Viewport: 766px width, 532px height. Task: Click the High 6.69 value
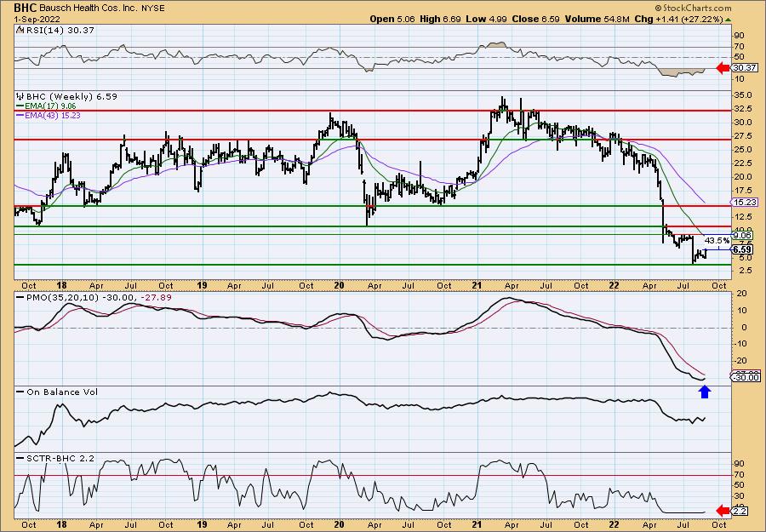438,19
